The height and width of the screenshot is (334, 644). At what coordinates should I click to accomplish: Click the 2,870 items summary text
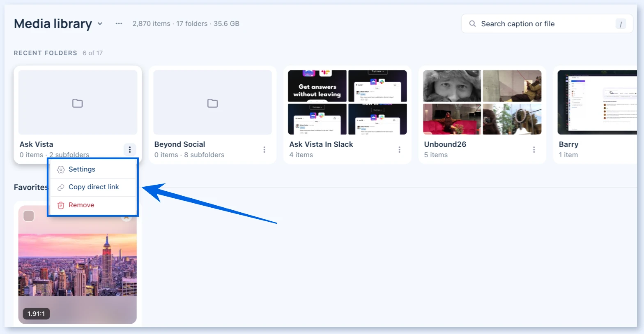(x=186, y=24)
